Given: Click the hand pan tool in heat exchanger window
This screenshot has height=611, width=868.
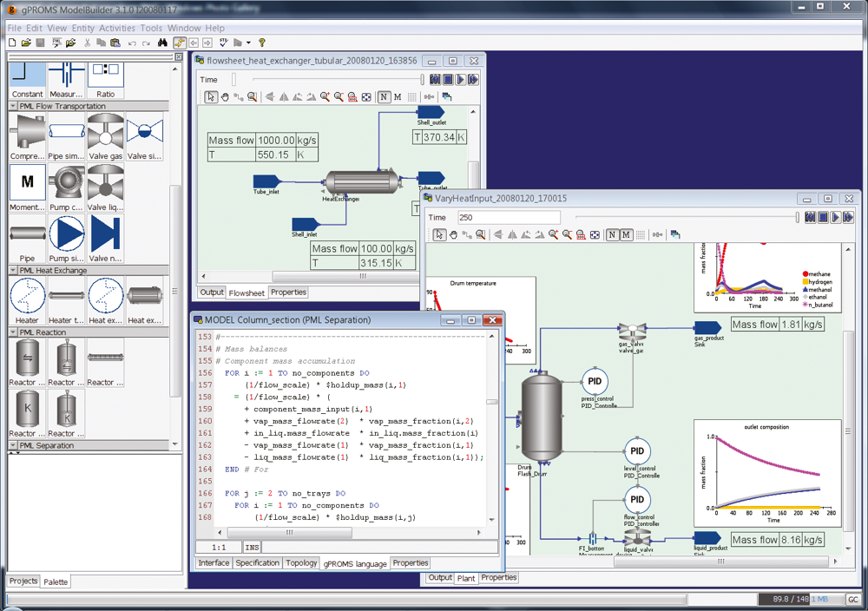Looking at the screenshot, I should [x=225, y=97].
